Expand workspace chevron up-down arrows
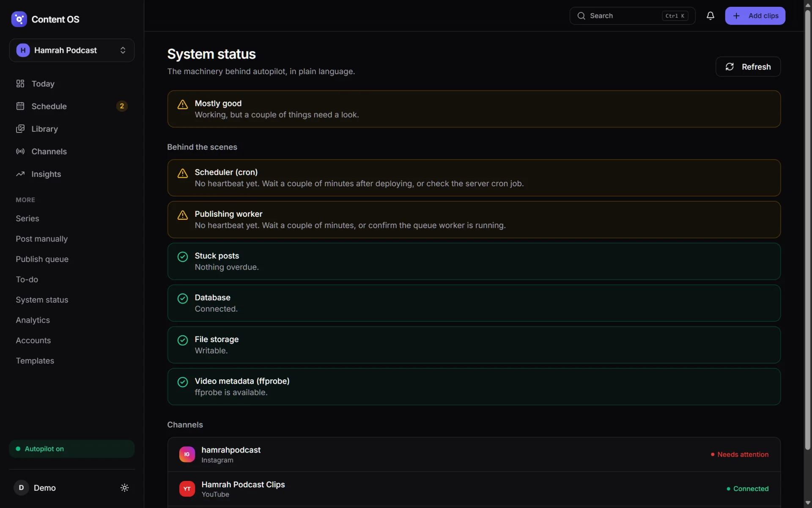The width and height of the screenshot is (812, 508). 123,50
